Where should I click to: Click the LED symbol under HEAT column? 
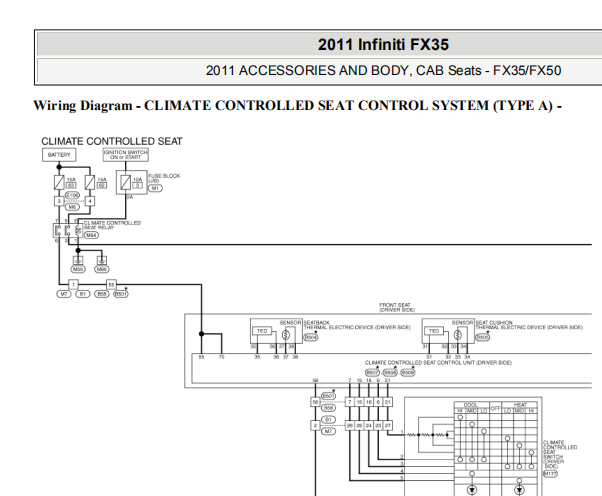point(519,490)
